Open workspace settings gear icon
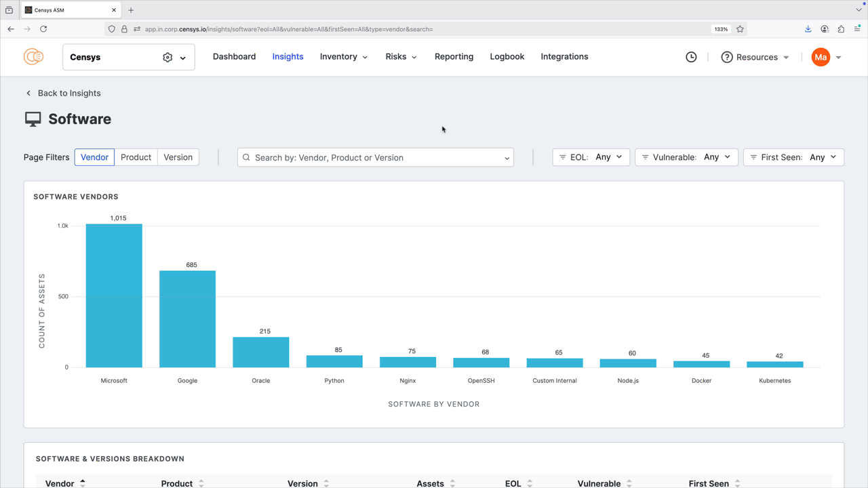Viewport: 868px width, 488px height. tap(167, 58)
